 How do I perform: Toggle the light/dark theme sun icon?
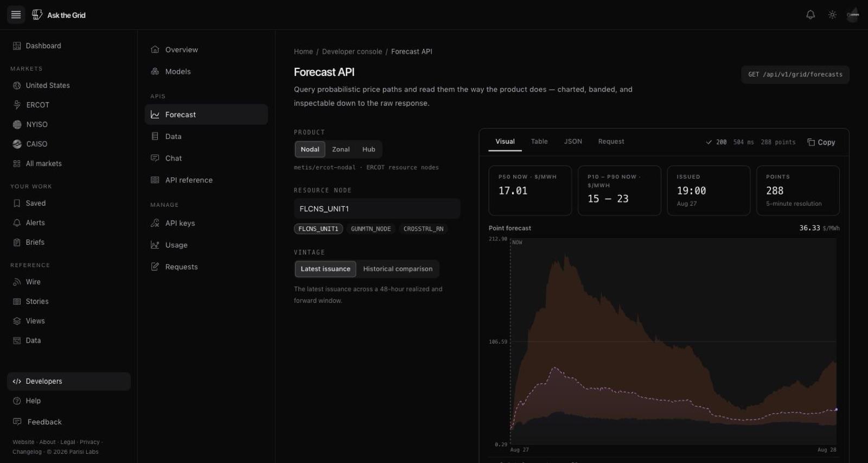click(832, 15)
